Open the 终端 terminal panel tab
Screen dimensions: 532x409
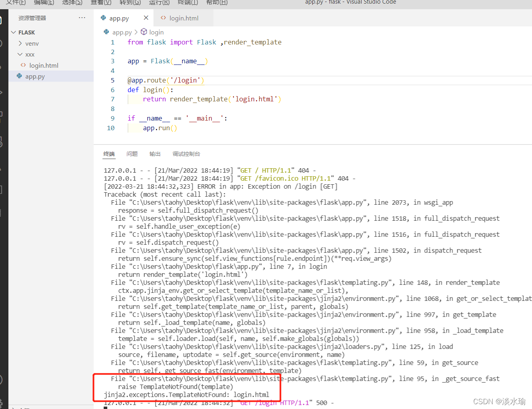[x=109, y=154]
